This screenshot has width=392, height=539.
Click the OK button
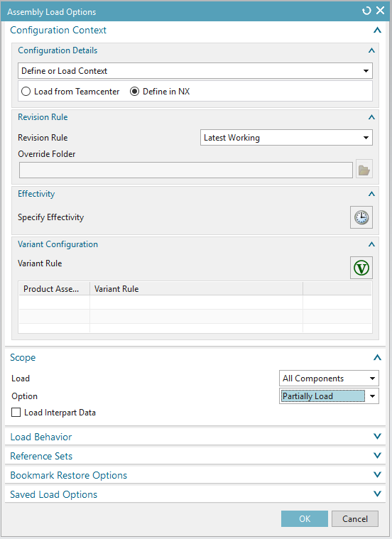click(305, 518)
